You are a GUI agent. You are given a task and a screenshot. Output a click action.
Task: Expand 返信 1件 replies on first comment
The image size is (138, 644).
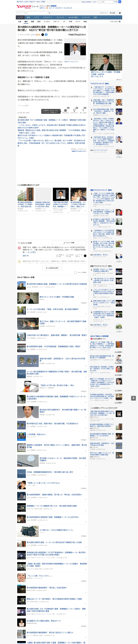click(x=26, y=256)
